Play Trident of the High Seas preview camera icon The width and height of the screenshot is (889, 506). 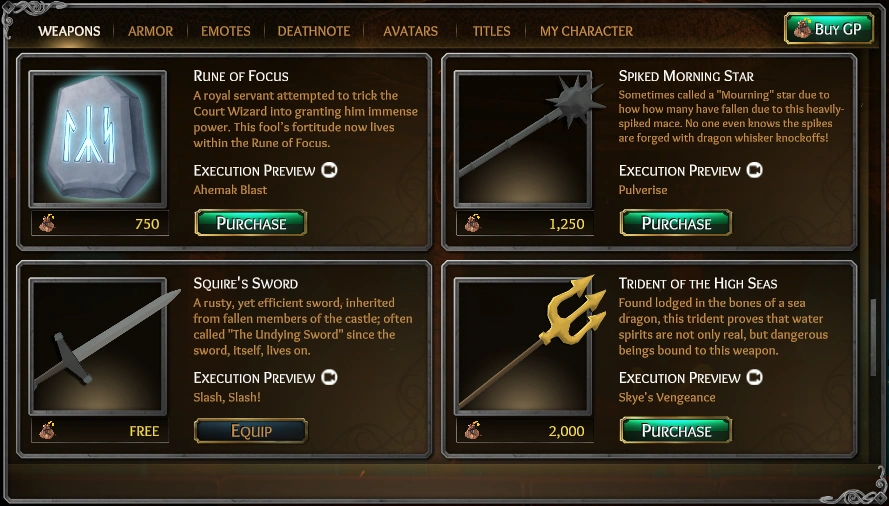pos(755,377)
